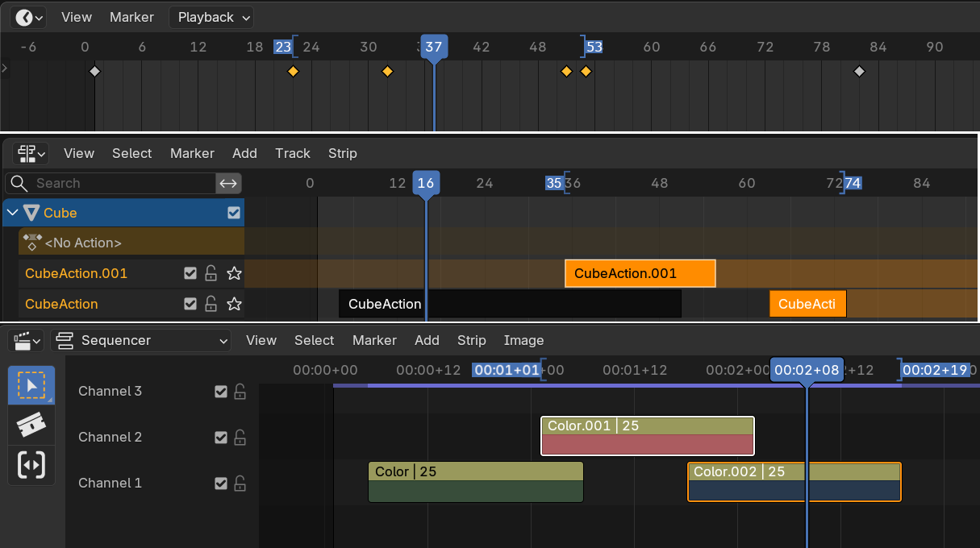Open the NLA editor type dropdown
Viewport: 980px width, 548px height.
click(31, 153)
